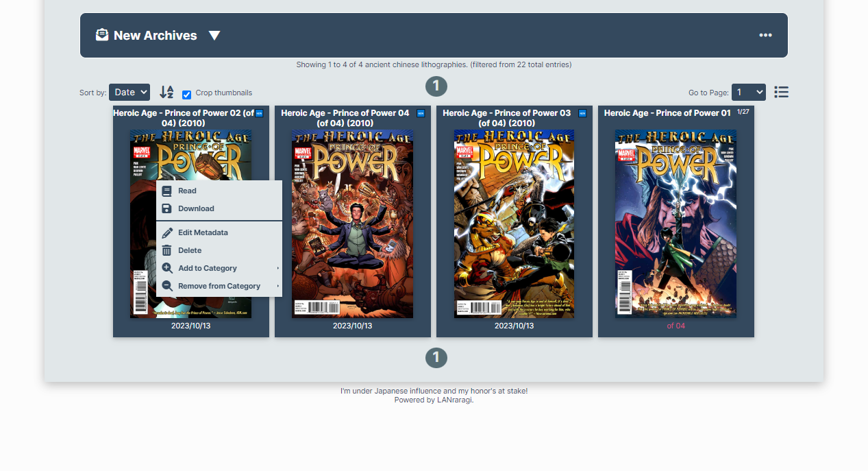Image resolution: width=868 pixels, height=471 pixels.
Task: Click title Heroic Age - Prince of Power 03
Action: (507, 118)
